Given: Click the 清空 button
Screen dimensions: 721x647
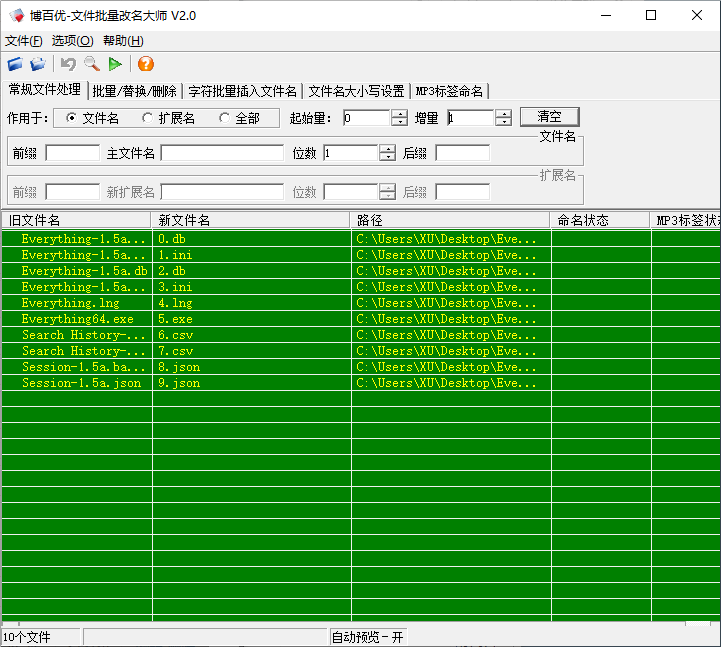Looking at the screenshot, I should pyautogui.click(x=549, y=117).
